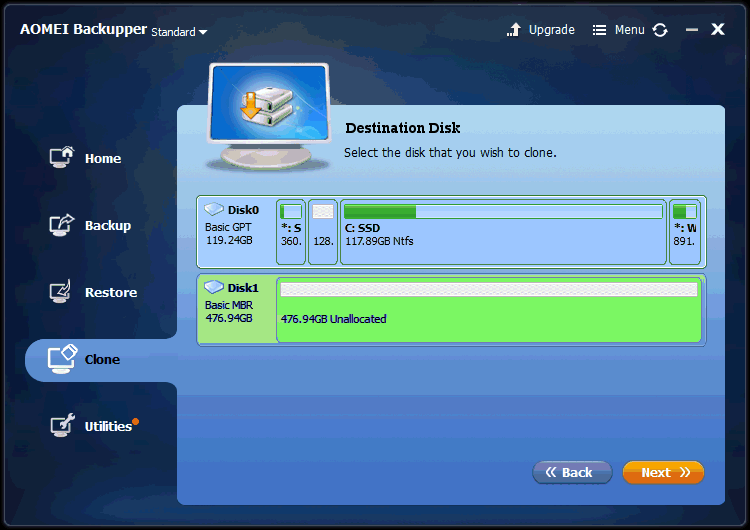This screenshot has width=750, height=530.
Task: Click the Upgrade arrow icon
Action: pyautogui.click(x=514, y=30)
